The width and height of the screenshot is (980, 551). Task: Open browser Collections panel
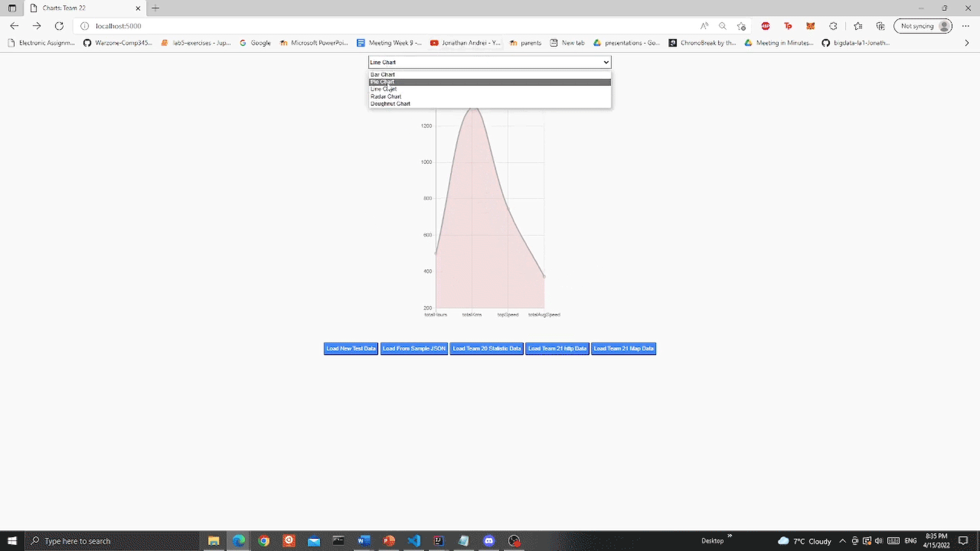[x=880, y=26]
